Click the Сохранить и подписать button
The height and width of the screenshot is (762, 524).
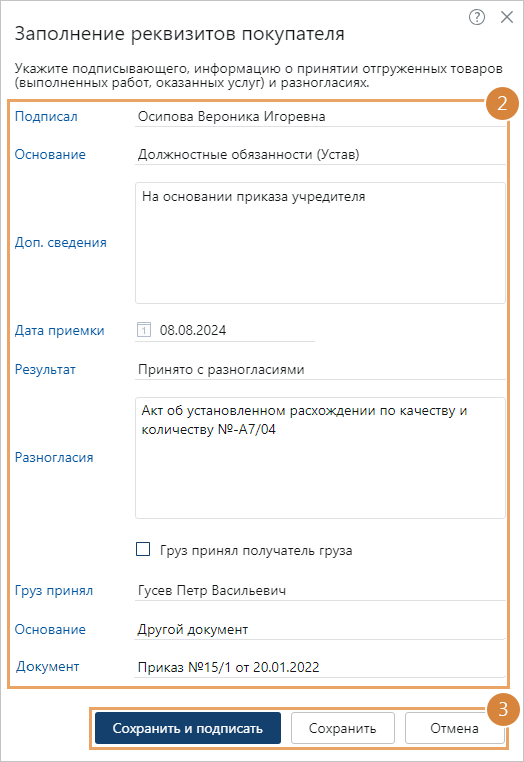(188, 728)
